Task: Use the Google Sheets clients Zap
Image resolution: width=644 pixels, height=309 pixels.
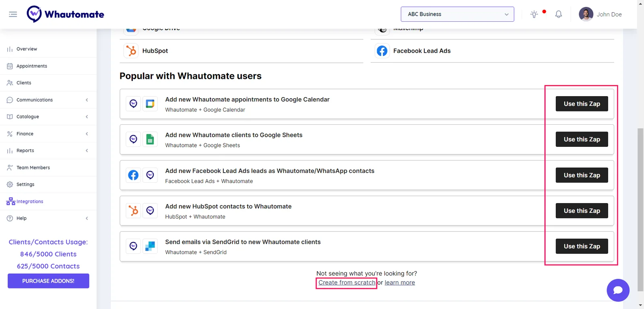Action: coord(582,139)
